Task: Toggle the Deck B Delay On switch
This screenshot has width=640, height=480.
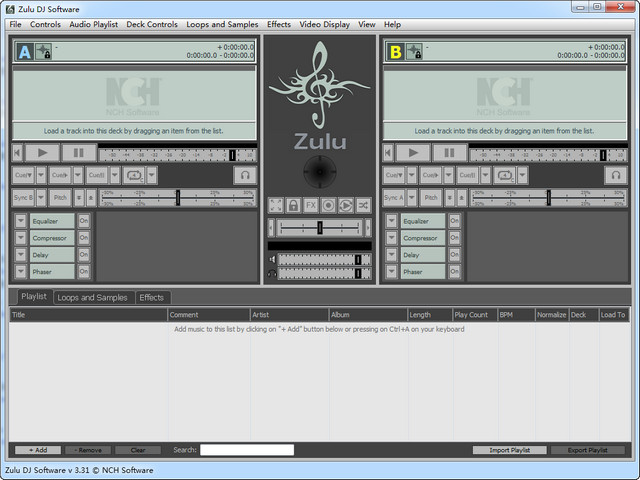Action: [x=454, y=254]
